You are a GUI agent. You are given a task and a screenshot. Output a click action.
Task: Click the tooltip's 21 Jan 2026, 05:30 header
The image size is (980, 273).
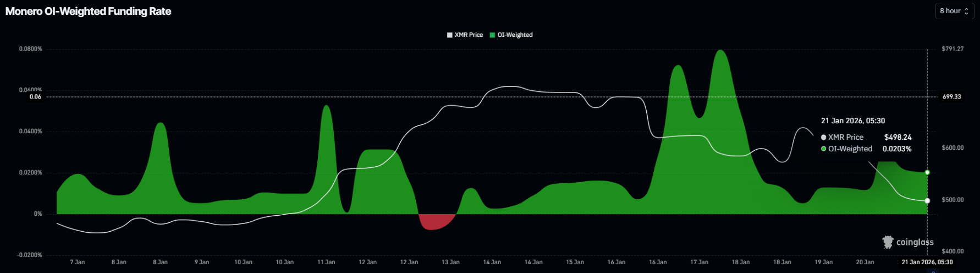[x=853, y=121]
